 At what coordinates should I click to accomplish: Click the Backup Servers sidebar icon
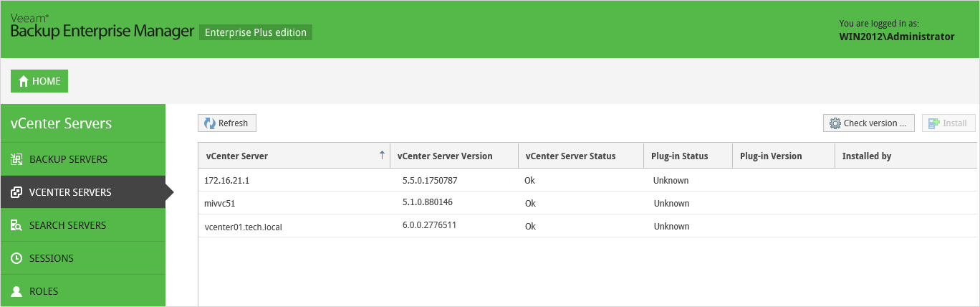16,159
